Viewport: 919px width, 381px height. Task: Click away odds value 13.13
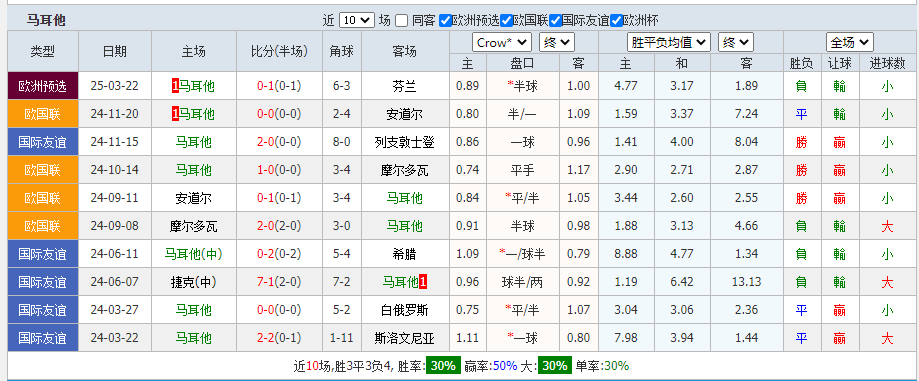point(747,282)
